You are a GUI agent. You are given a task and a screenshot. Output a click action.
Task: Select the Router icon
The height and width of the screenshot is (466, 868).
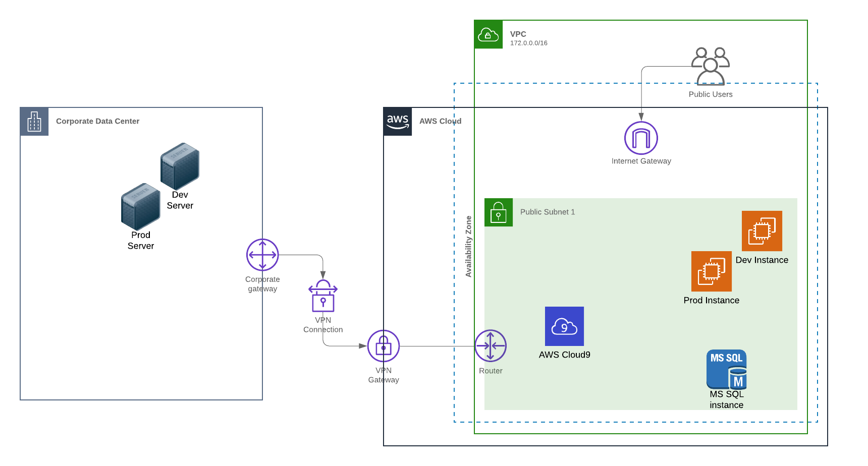[x=491, y=346]
